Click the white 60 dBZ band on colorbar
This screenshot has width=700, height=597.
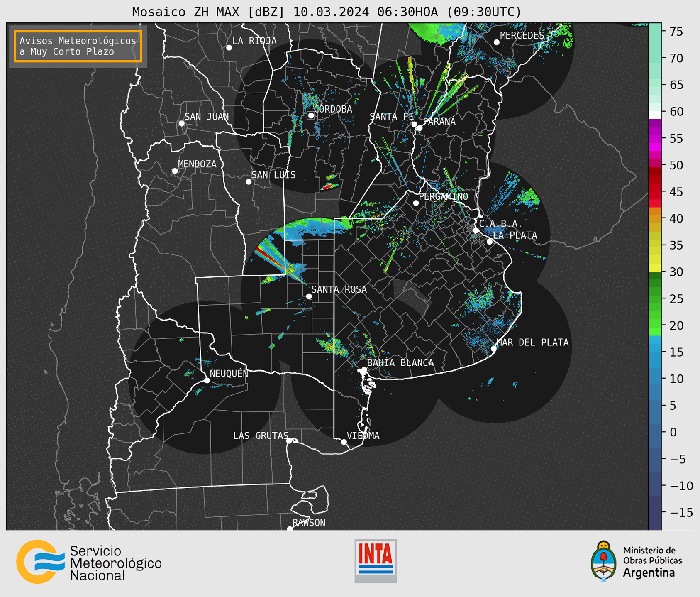click(x=655, y=115)
